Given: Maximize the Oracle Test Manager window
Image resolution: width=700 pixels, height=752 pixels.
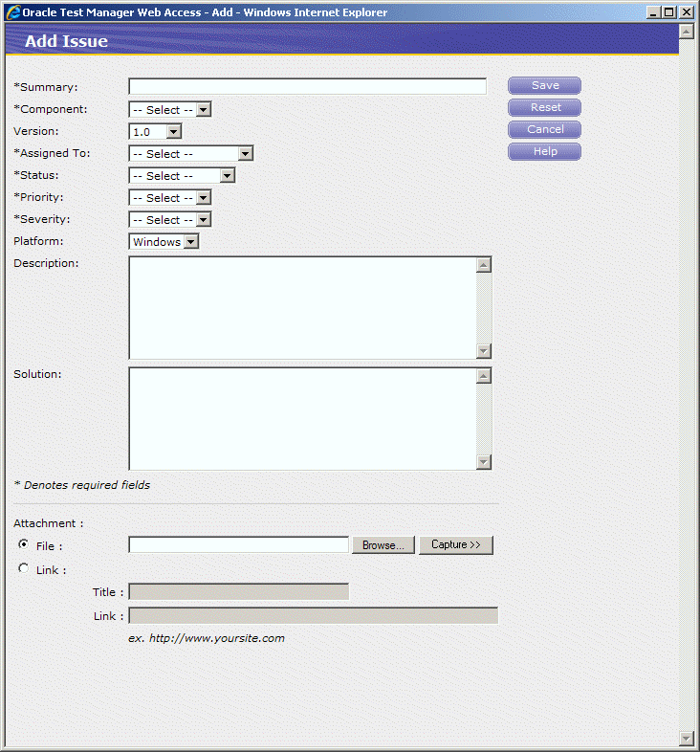Looking at the screenshot, I should 668,12.
